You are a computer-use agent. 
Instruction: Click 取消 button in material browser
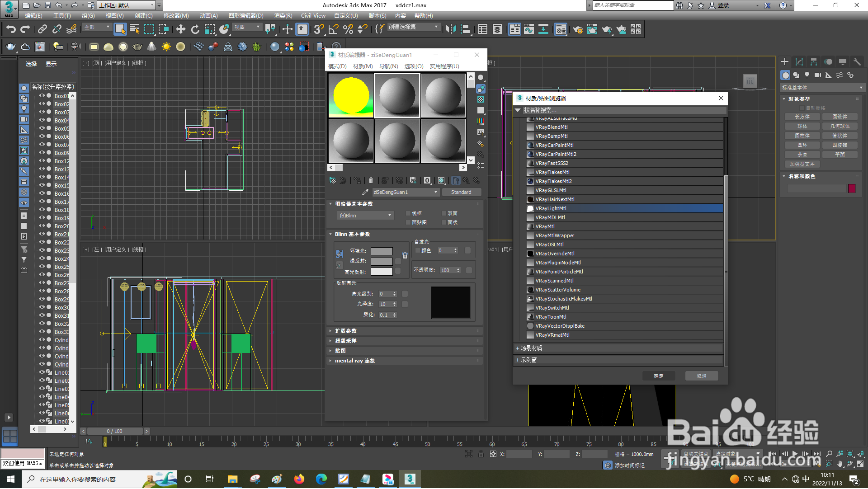click(x=702, y=376)
